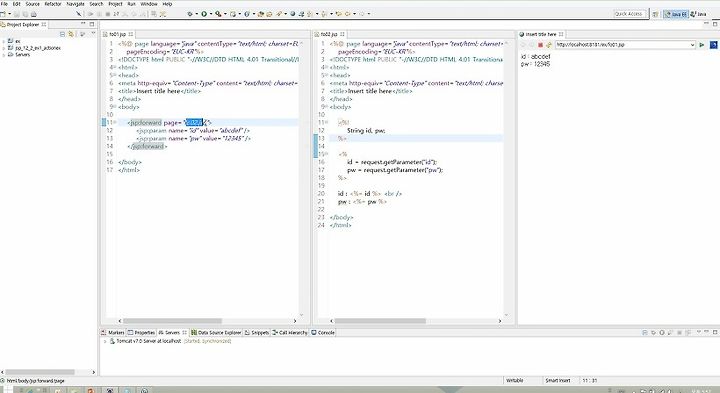Open the Run dropdown arrow beside green Run

[211, 14]
